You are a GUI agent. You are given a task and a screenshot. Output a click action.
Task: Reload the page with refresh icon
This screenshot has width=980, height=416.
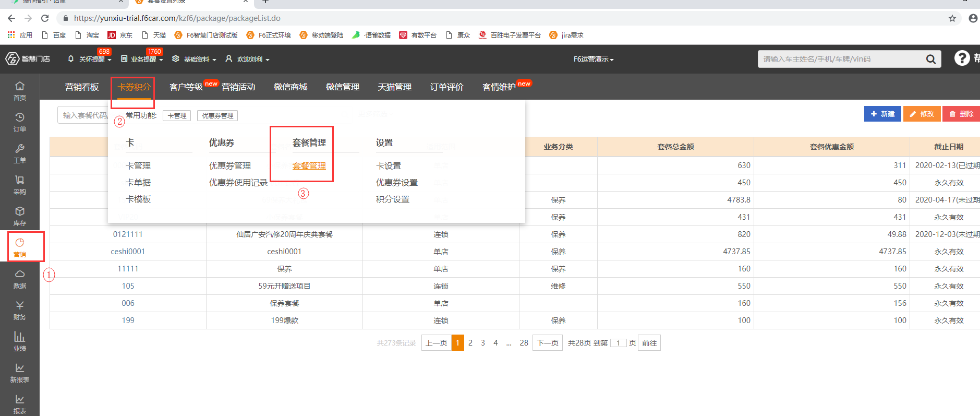pyautogui.click(x=45, y=18)
